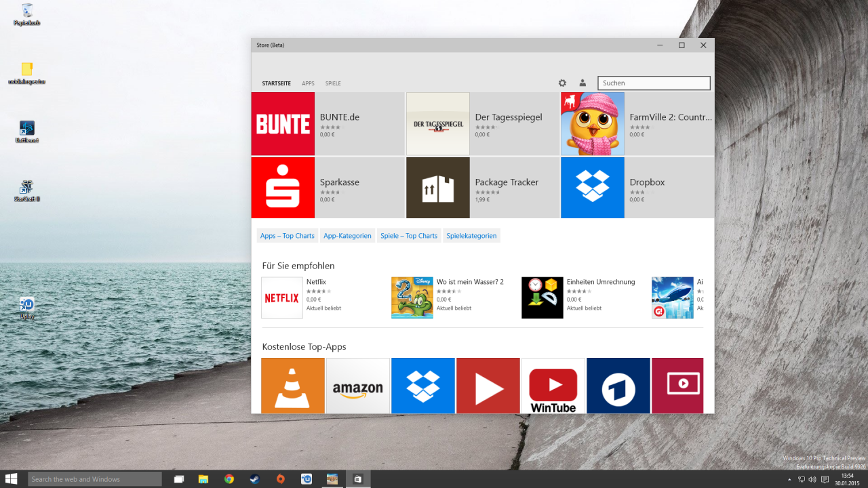Screen dimensions: 868x488
Task: Open the Wo ist mein Wasser? 2 icon
Action: pos(412,298)
